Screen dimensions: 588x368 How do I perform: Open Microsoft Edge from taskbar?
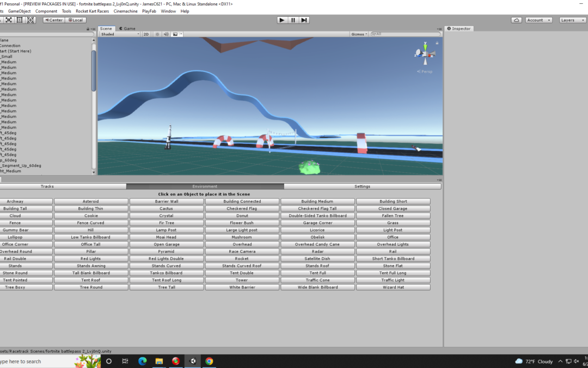(142, 361)
